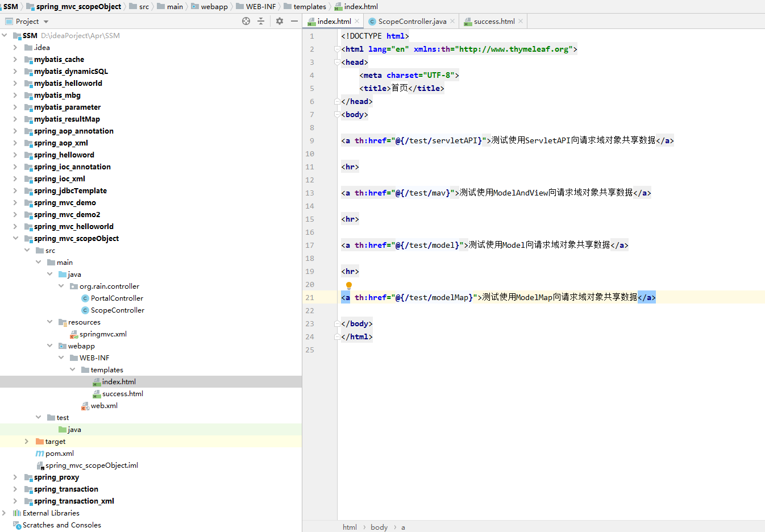The image size is (765, 532).
Task: Fold the head tag at line 3
Action: tap(337, 62)
